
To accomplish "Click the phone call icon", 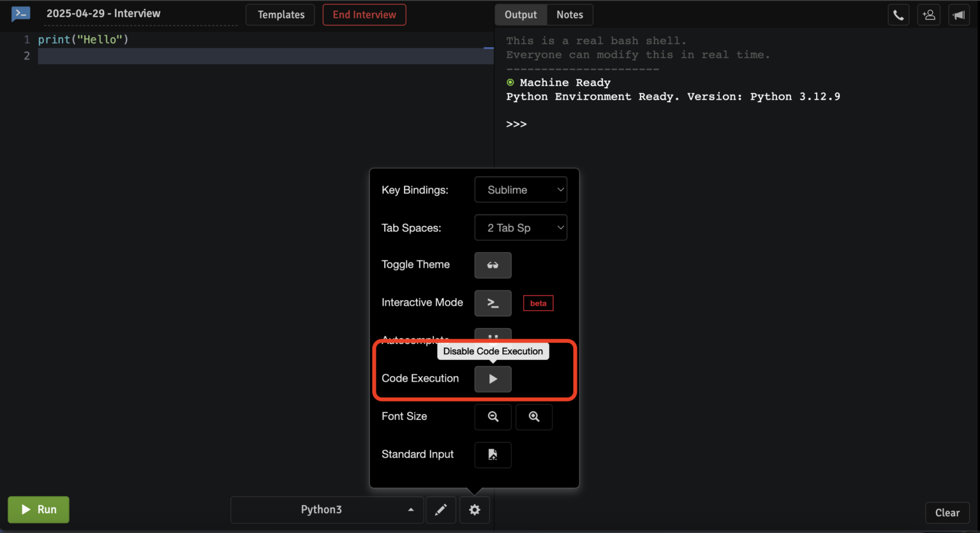I will 898,15.
